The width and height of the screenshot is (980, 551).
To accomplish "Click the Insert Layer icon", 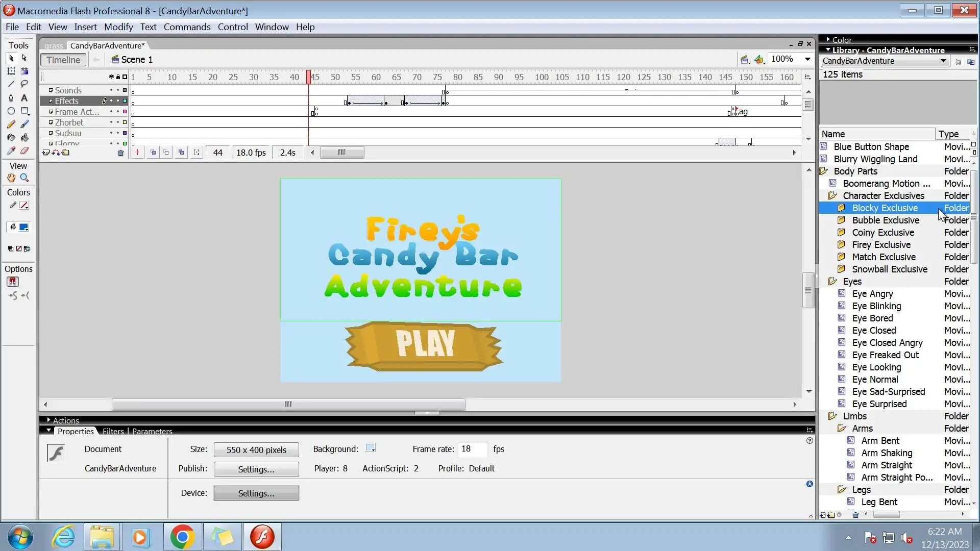I will (x=46, y=153).
